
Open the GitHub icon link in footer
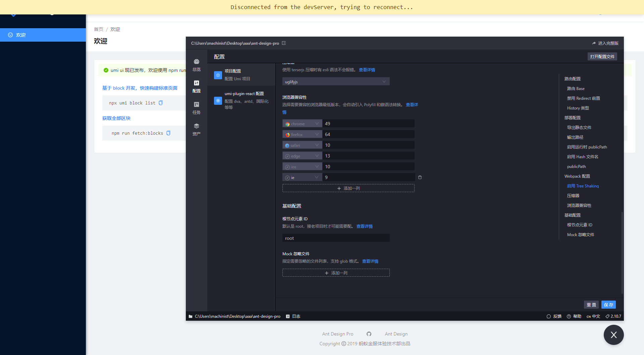click(369, 334)
